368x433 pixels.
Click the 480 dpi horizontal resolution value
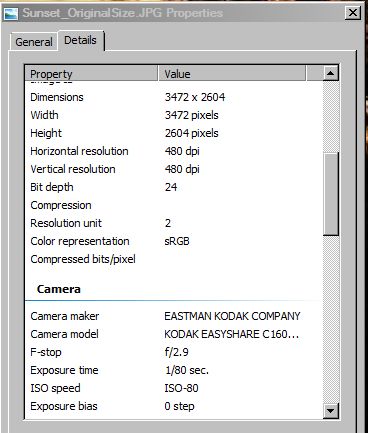tap(182, 151)
